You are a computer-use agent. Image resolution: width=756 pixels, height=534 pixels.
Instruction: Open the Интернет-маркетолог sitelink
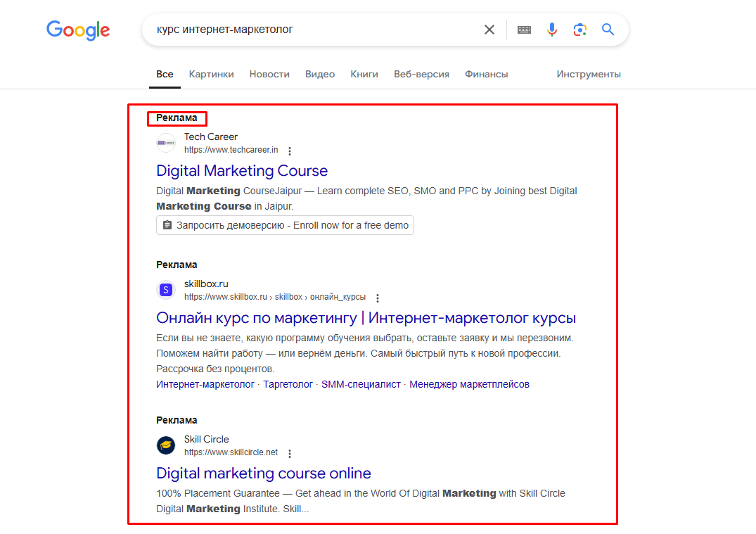205,384
